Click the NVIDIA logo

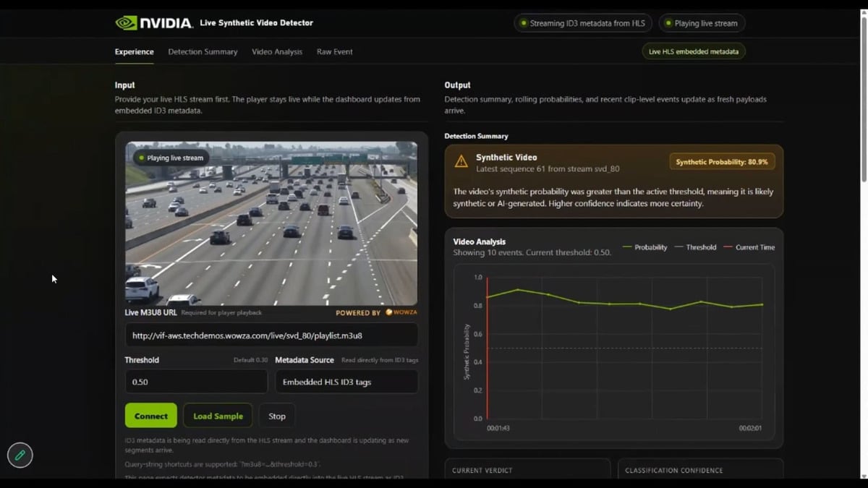point(154,23)
